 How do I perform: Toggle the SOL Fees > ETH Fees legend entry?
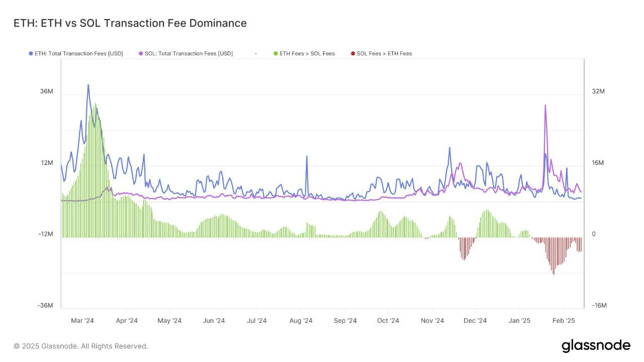tap(381, 53)
